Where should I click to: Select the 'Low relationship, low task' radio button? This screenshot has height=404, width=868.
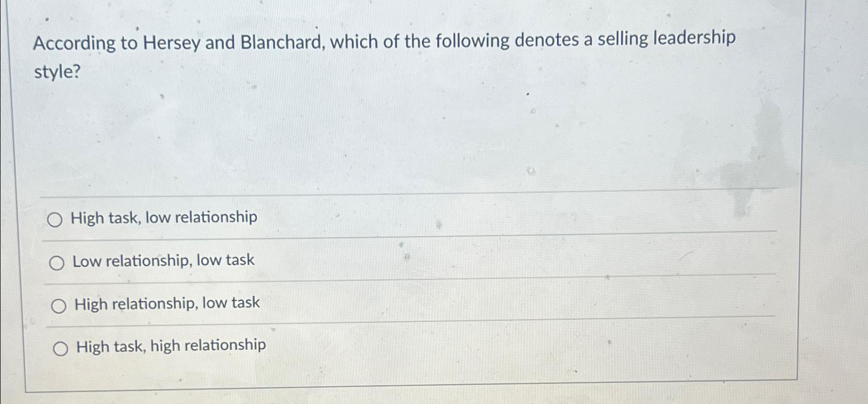(56, 262)
